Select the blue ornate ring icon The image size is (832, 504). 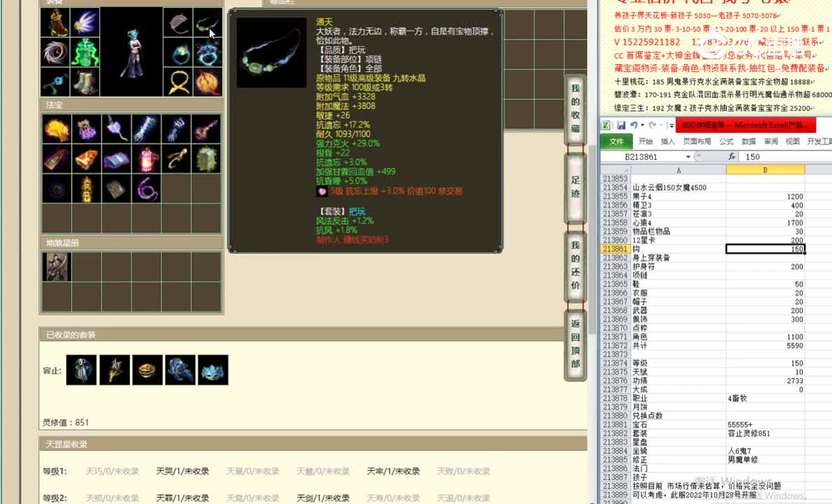click(x=207, y=52)
